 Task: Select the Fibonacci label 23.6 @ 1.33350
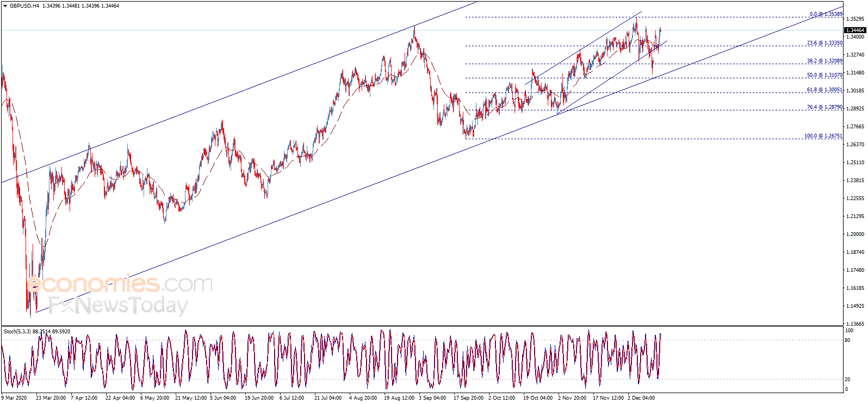point(824,43)
